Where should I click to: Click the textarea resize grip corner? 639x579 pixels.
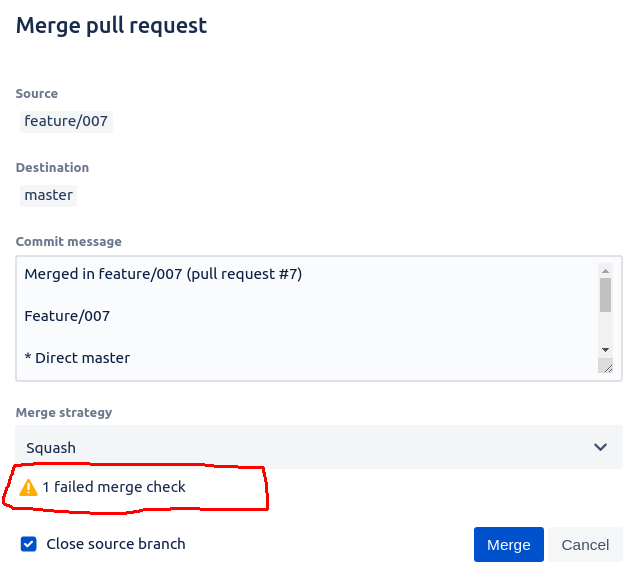coord(605,366)
